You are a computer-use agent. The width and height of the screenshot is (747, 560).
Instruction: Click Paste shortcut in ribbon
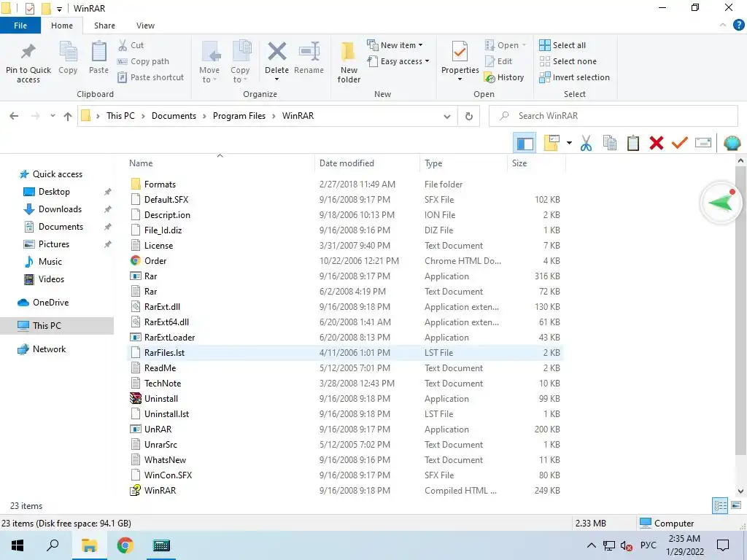pyautogui.click(x=150, y=77)
